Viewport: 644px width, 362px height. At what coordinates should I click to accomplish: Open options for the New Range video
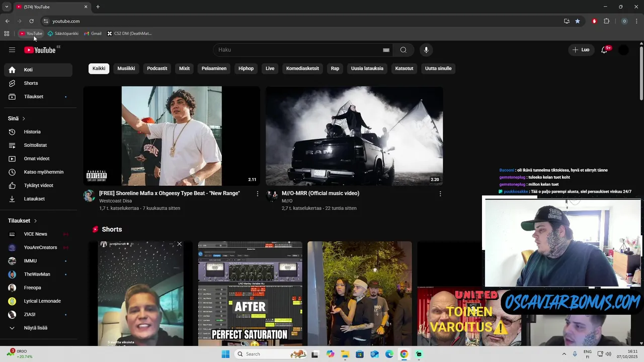point(258,194)
